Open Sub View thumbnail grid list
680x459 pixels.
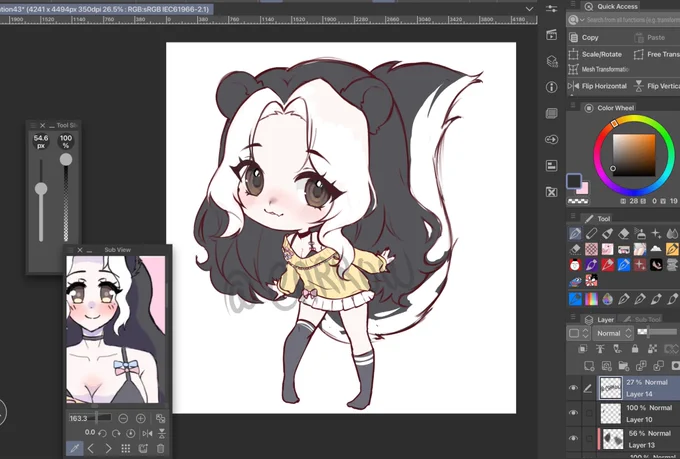pyautogui.click(x=126, y=449)
